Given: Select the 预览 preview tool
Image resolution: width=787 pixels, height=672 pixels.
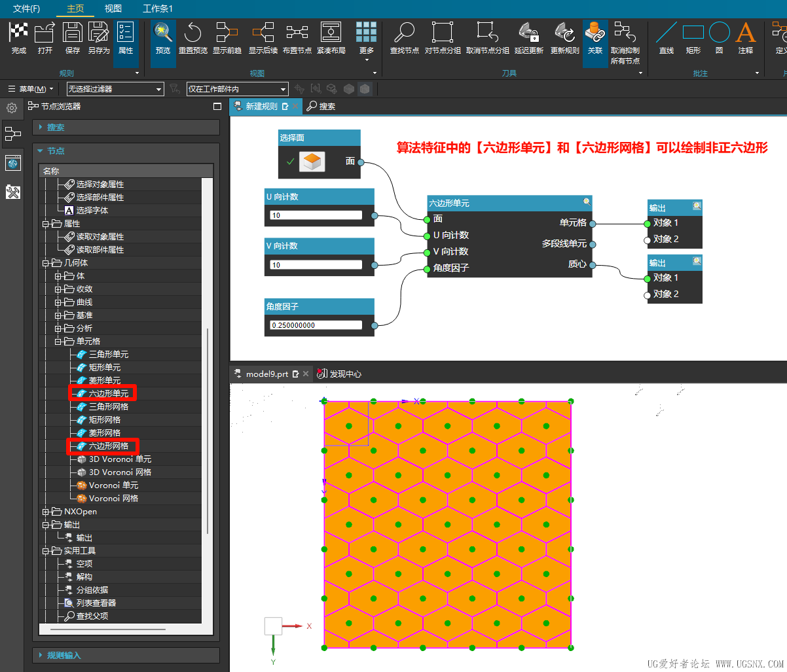Looking at the screenshot, I should click(x=162, y=37).
